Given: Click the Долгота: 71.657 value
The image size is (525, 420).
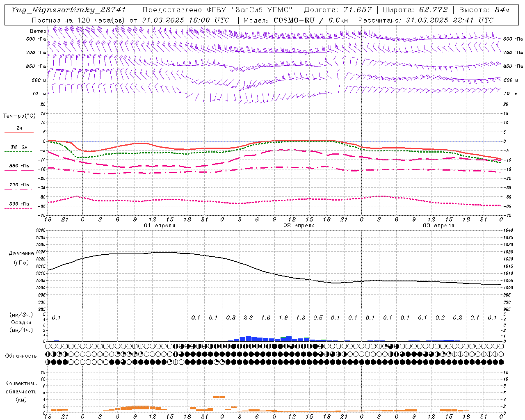Looking at the screenshot, I should [x=338, y=10].
